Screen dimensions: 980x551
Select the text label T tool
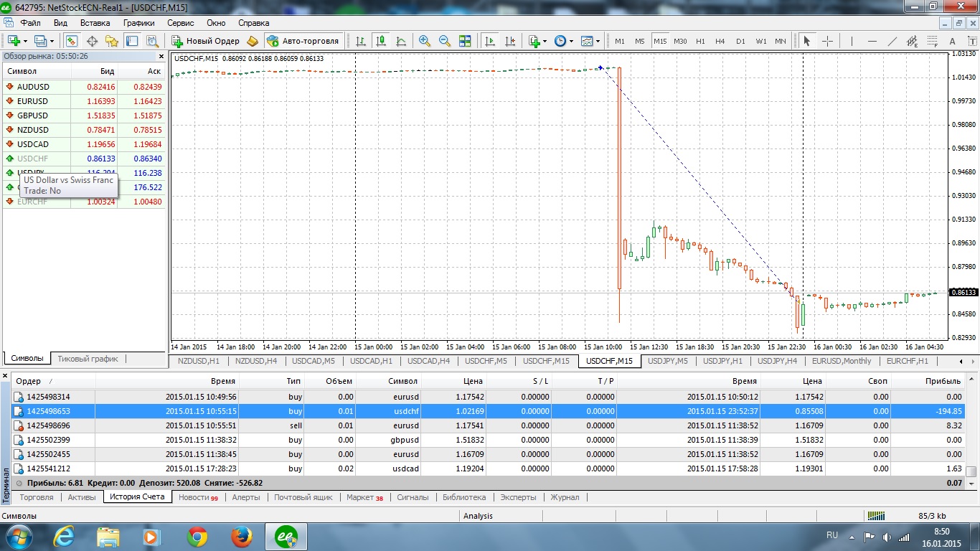pos(972,41)
